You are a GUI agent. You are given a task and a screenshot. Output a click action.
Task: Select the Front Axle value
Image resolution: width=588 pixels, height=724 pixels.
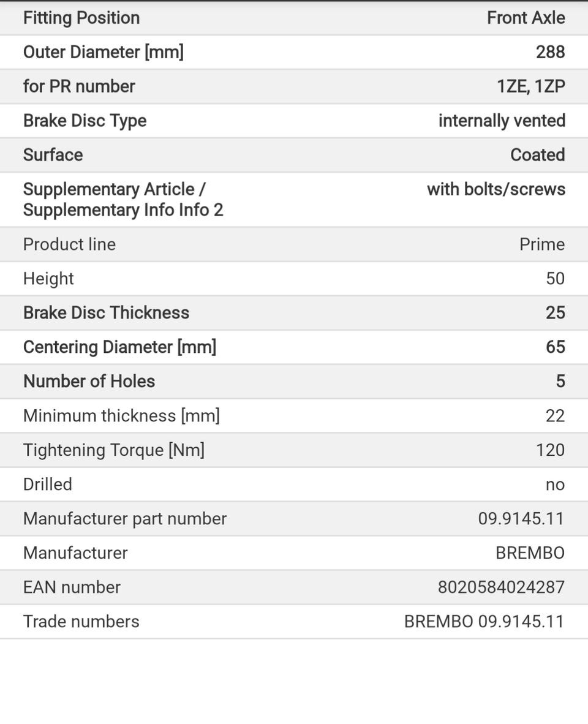pyautogui.click(x=526, y=18)
